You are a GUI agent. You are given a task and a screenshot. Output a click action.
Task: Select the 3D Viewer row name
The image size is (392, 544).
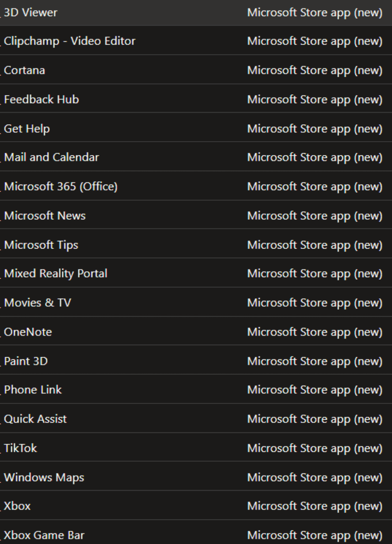click(x=30, y=13)
